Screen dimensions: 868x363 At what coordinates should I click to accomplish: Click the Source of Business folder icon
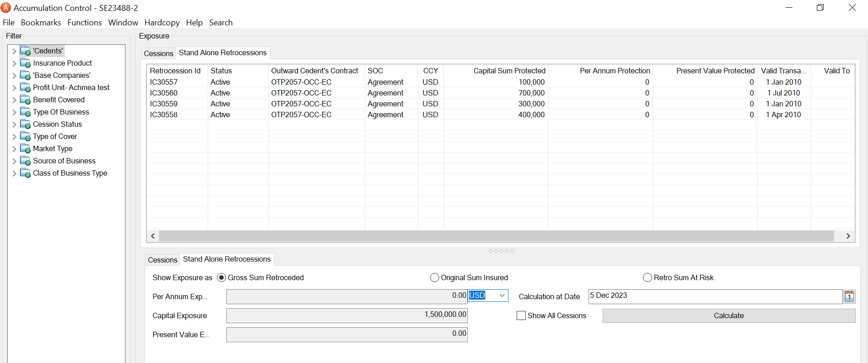coord(25,161)
